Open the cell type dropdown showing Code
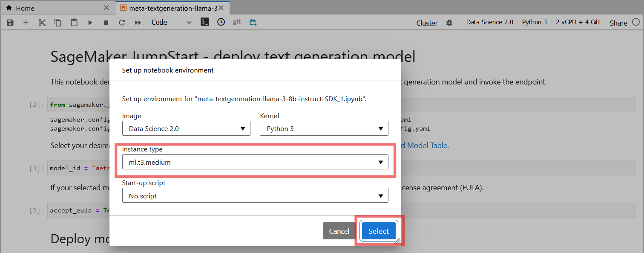The width and height of the screenshot is (644, 253). [172, 23]
